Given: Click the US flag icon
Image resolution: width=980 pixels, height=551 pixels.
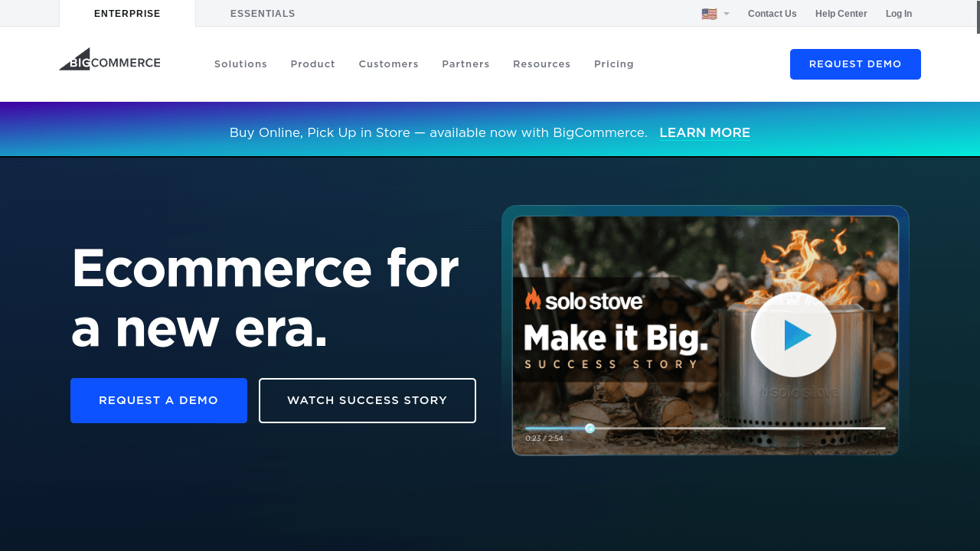Looking at the screenshot, I should click(709, 14).
